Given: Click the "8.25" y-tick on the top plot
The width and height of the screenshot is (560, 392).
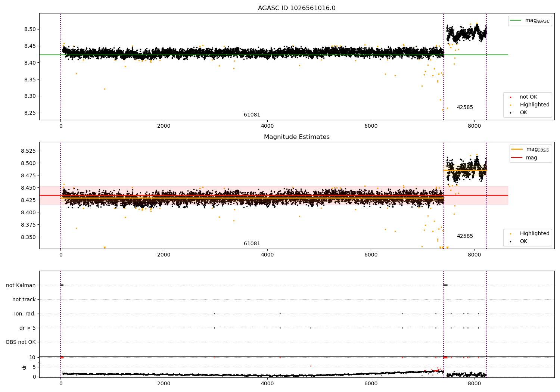Looking at the screenshot, I should point(30,113).
